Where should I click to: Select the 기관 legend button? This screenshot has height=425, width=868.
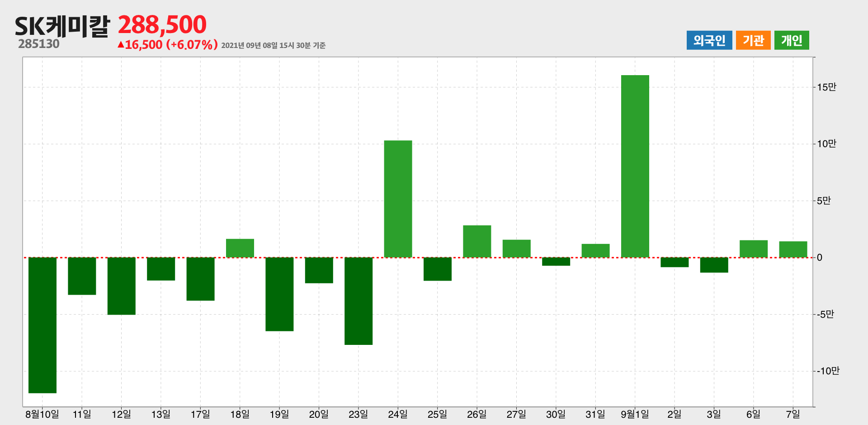pos(753,40)
